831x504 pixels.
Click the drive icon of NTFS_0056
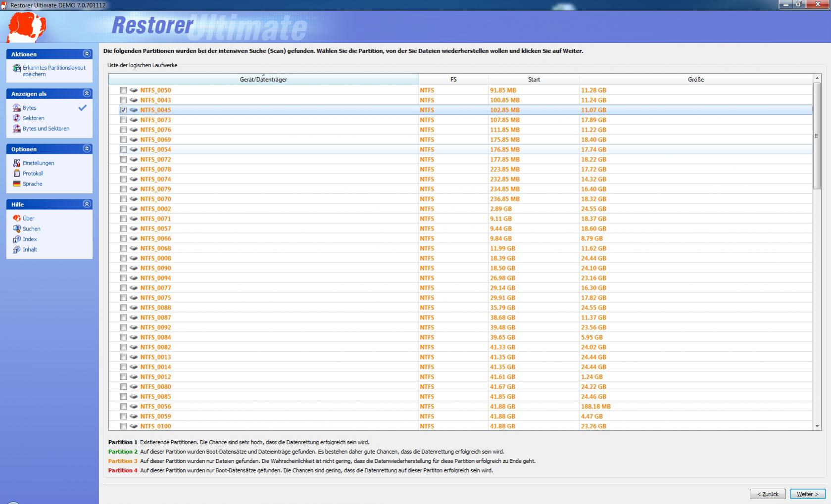134,407
